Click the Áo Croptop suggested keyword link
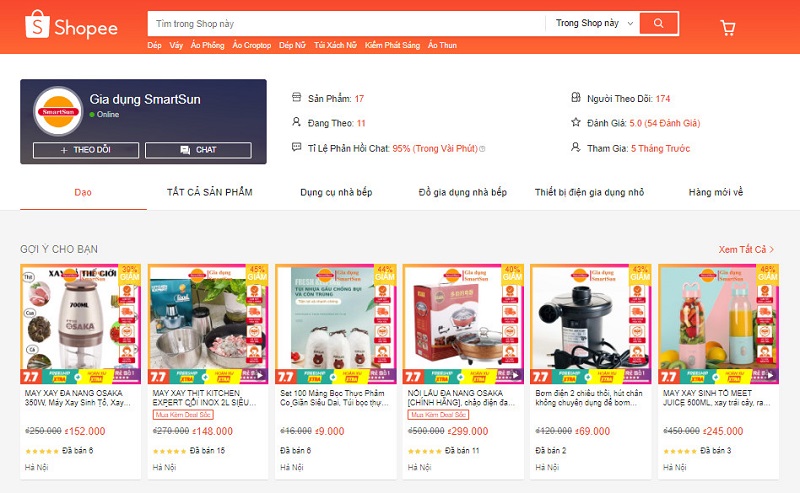 point(252,45)
